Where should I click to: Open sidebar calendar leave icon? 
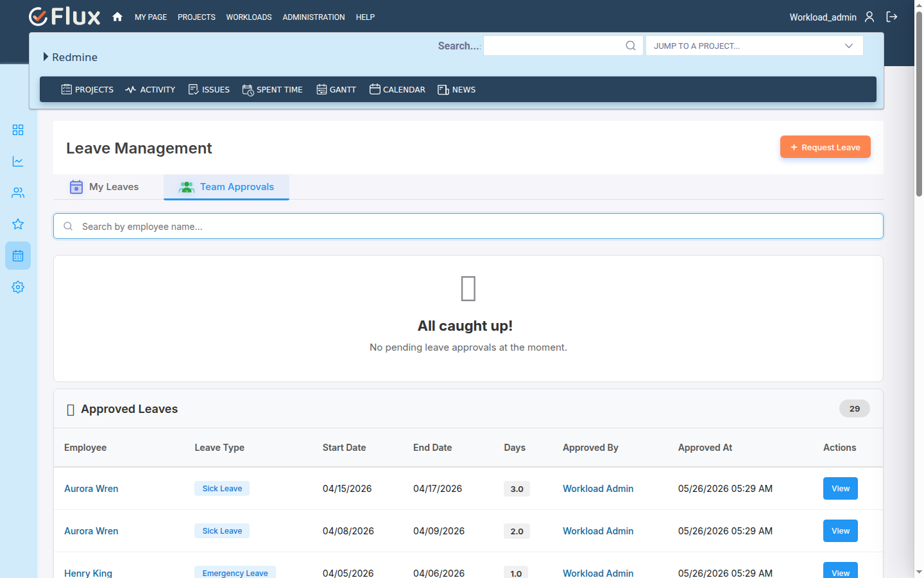18,256
